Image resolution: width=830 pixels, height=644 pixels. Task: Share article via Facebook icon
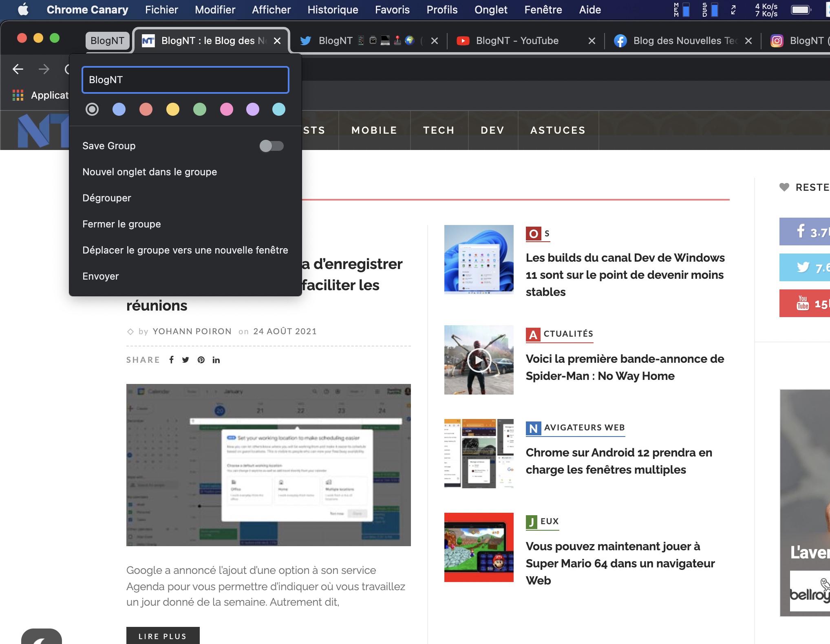[172, 359]
